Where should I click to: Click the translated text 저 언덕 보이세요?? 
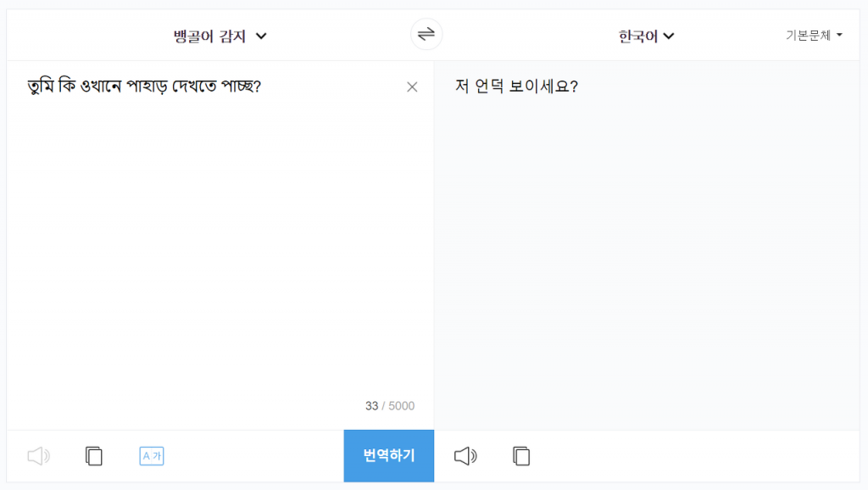coord(516,86)
